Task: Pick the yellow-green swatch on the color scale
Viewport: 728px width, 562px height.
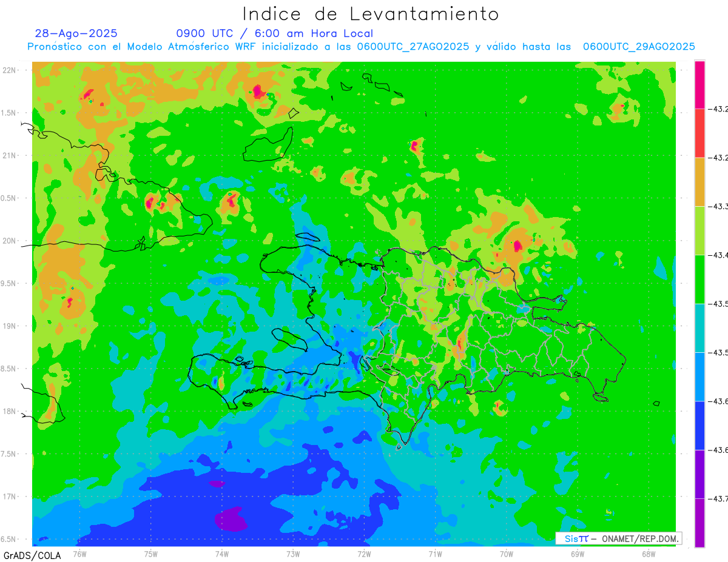Action: [699, 230]
